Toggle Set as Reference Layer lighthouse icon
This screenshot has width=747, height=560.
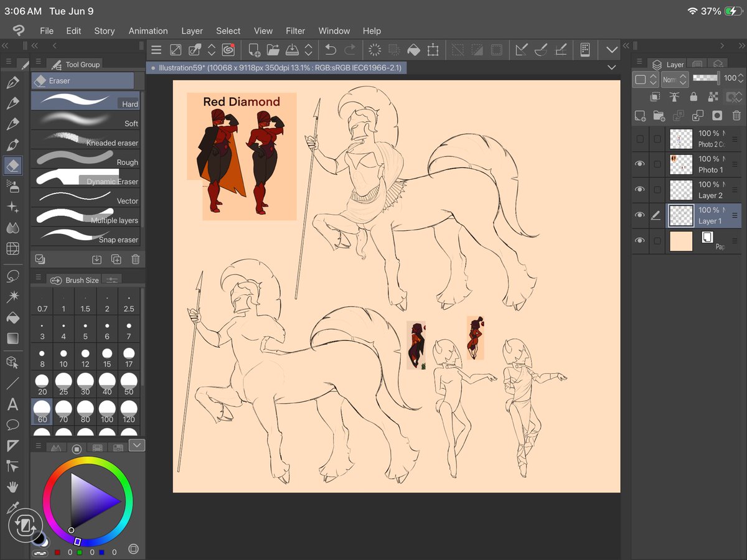[x=674, y=96]
